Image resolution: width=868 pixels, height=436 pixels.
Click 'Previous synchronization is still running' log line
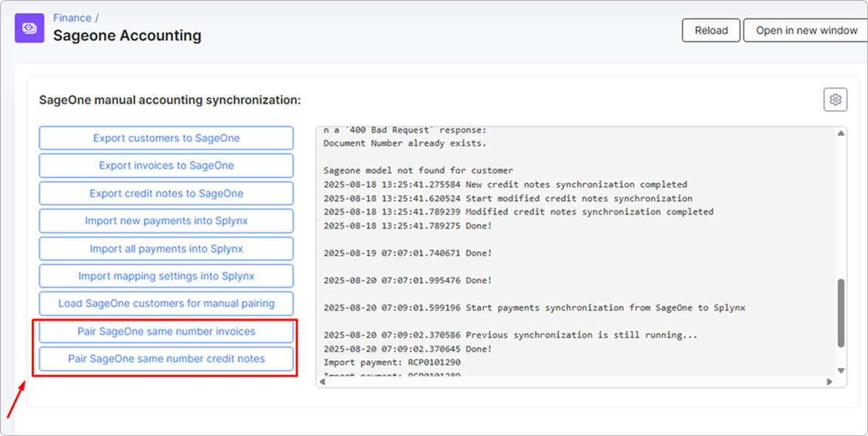(511, 335)
